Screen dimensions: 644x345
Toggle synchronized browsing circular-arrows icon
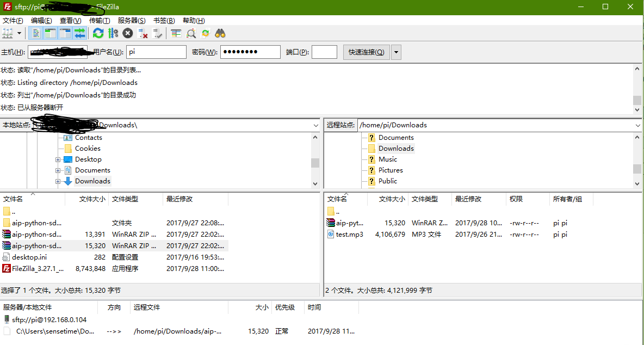tap(206, 33)
